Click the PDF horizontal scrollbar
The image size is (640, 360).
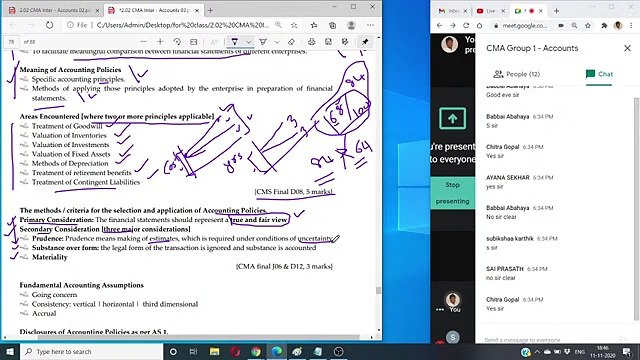(x=199, y=337)
